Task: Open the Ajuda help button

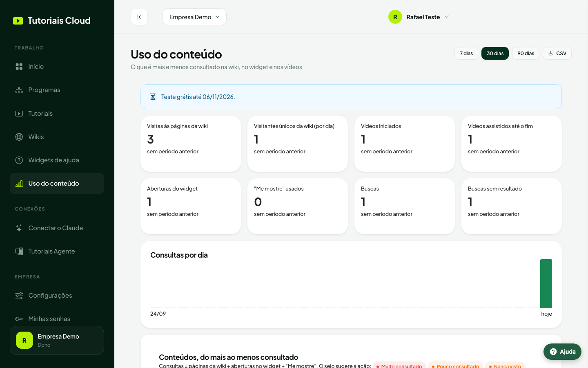Action: click(562, 352)
